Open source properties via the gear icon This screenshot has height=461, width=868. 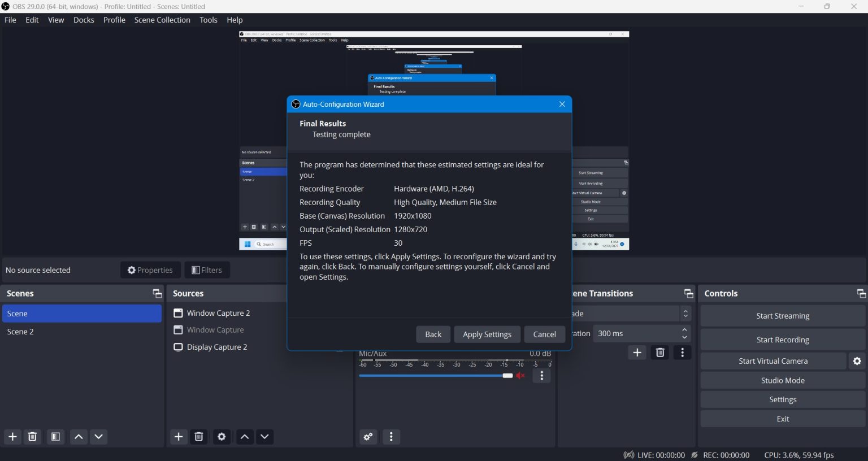click(221, 437)
